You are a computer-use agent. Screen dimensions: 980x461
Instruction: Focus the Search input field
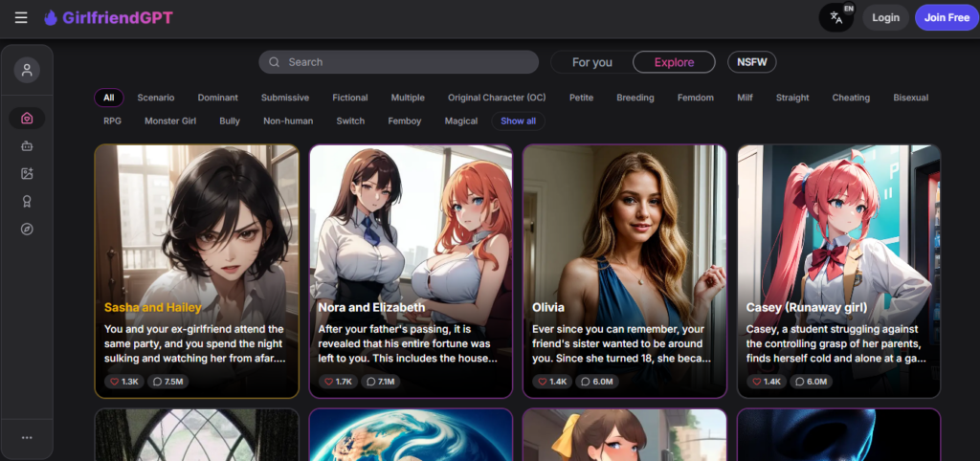click(399, 62)
